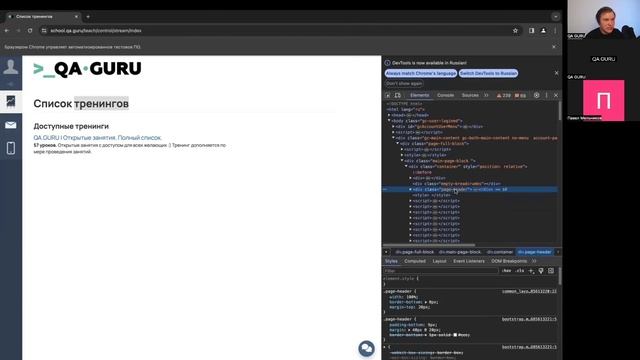This screenshot has height=360, width=640.
Task: Open a new browser tab
Action: point(88,17)
